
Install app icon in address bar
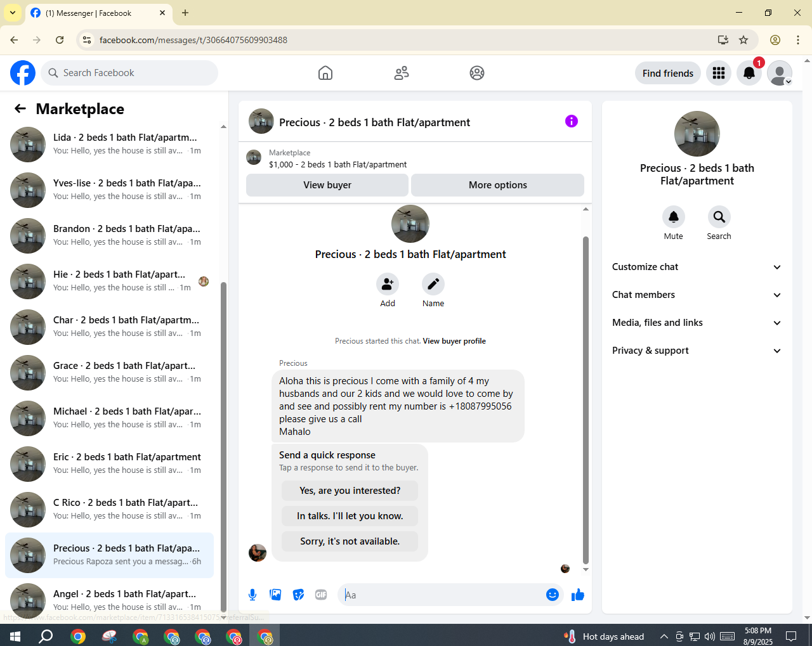coord(723,40)
